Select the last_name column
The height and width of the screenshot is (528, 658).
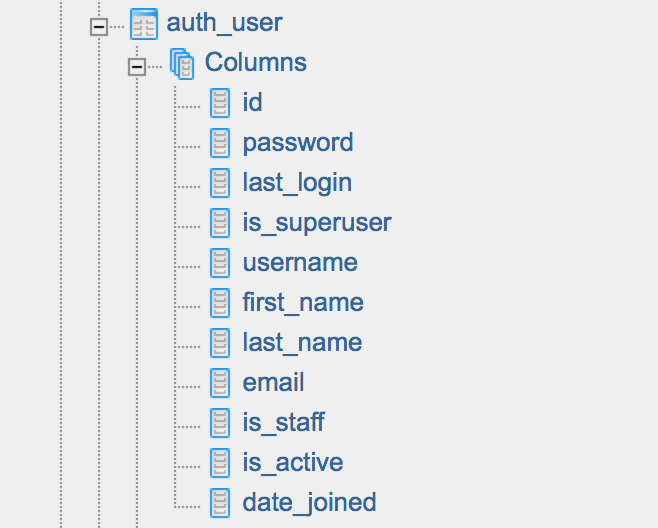click(x=302, y=342)
